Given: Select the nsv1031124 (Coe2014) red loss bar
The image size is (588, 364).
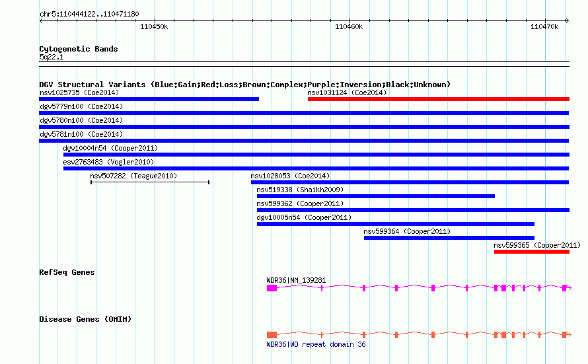Looking at the screenshot, I should pos(439,99).
